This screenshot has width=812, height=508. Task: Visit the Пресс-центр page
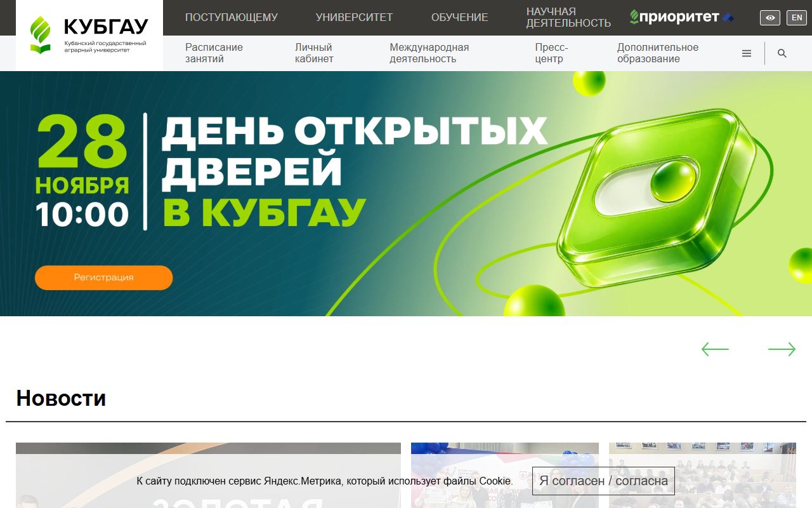pyautogui.click(x=551, y=53)
